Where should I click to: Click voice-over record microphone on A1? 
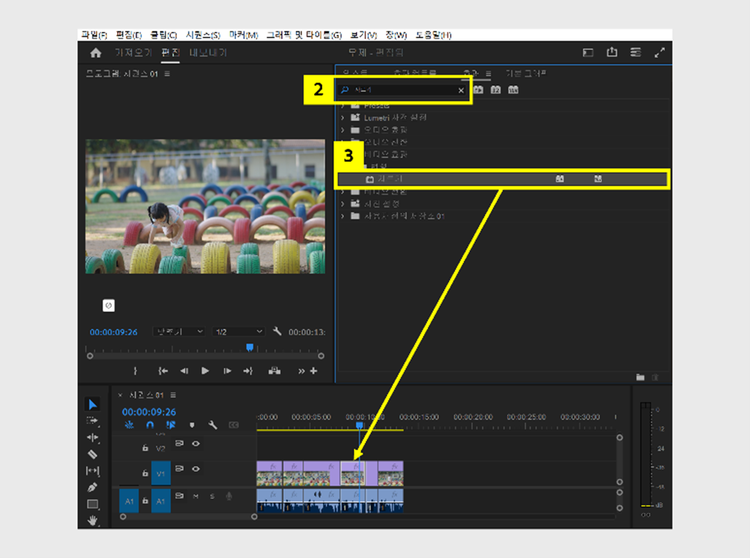229,496
